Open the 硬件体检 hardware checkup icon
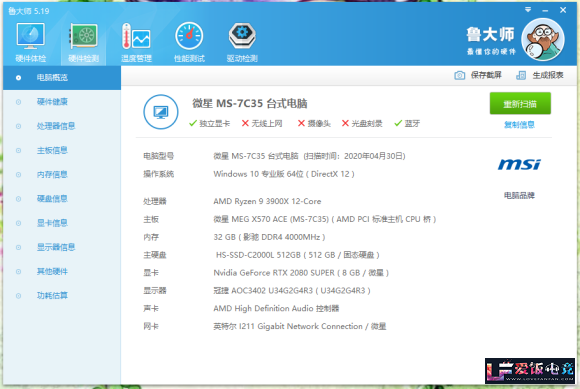 [x=31, y=42]
